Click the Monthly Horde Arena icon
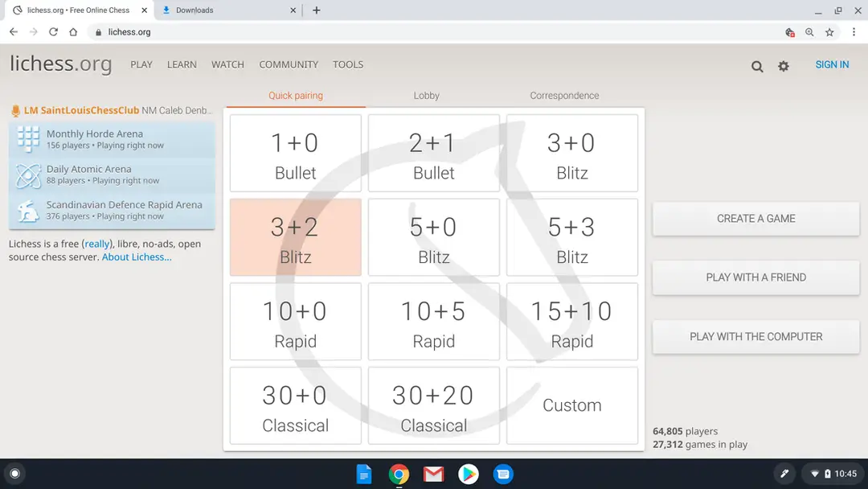 pyautogui.click(x=27, y=139)
